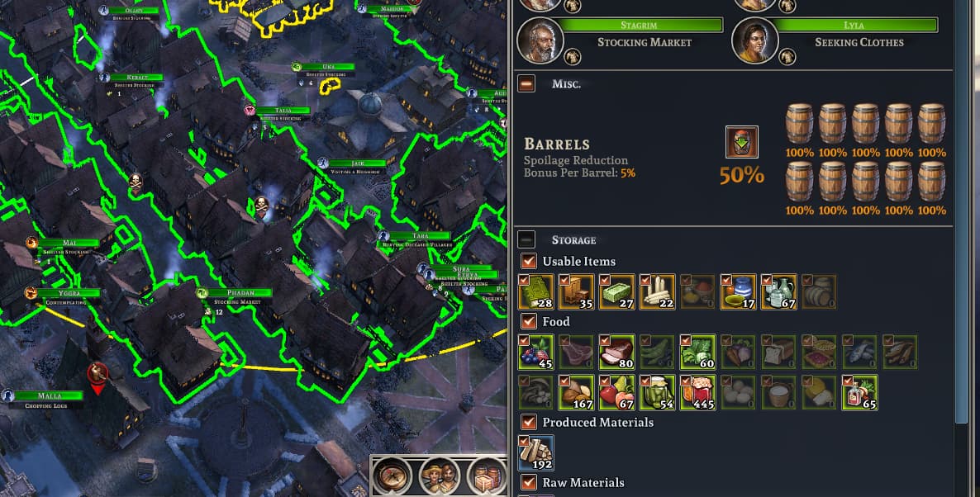Click the barrel spoilage reduction icon
The width and height of the screenshot is (980, 497).
(742, 142)
